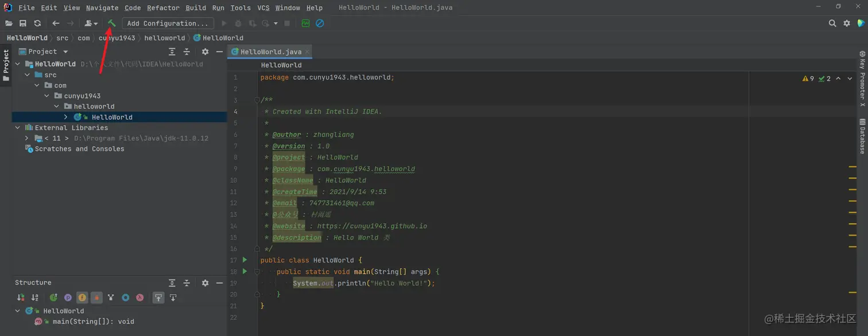
Task: Open Database side tool window
Action: tap(862, 136)
